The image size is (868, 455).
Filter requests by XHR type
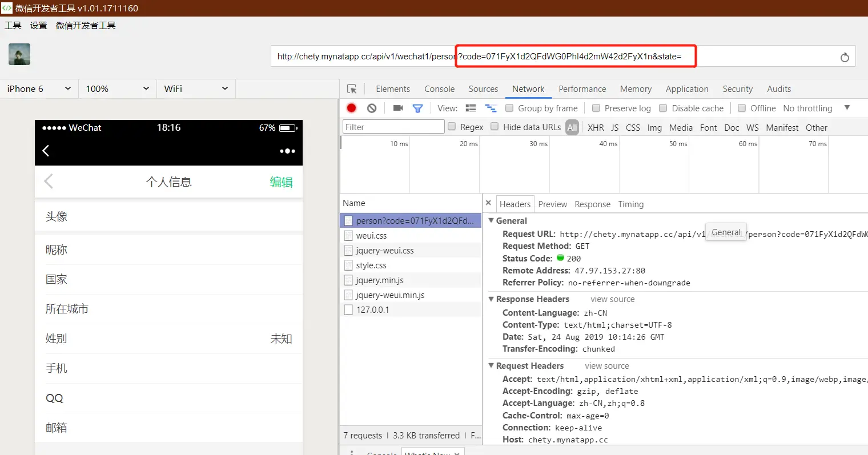596,127
